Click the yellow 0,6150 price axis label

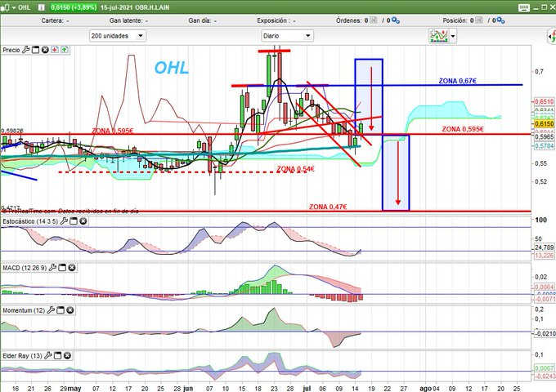point(544,123)
